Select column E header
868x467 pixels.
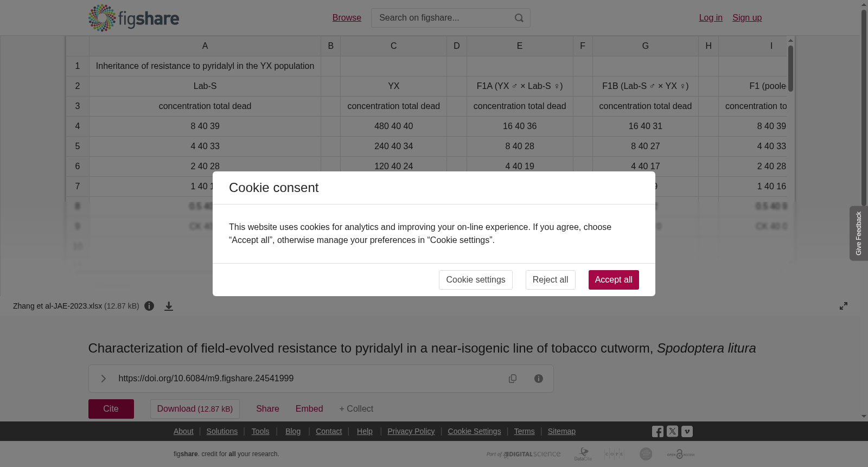click(x=520, y=46)
